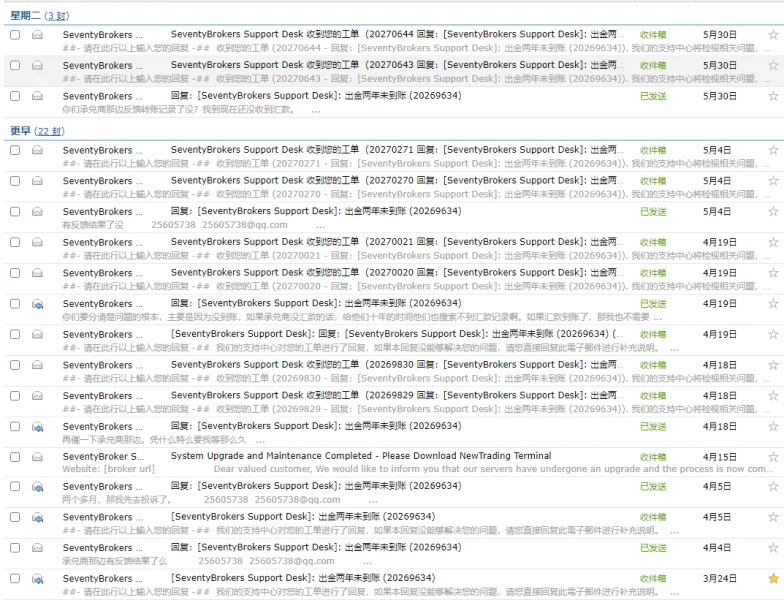The width and height of the screenshot is (784, 600).
Task: Click preview text 有反馈结果了没
Action: [92, 225]
